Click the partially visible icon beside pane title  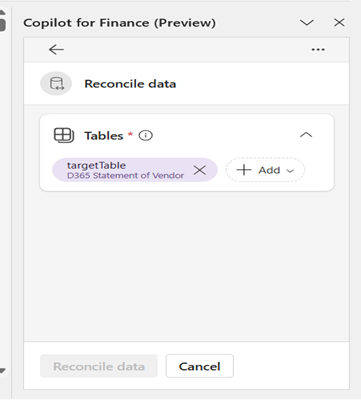coord(2,21)
